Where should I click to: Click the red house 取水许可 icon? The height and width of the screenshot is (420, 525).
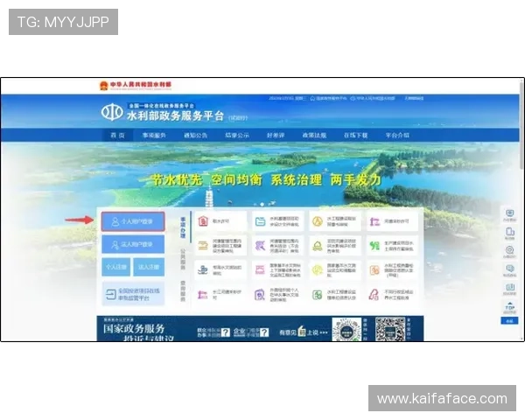[203, 221]
